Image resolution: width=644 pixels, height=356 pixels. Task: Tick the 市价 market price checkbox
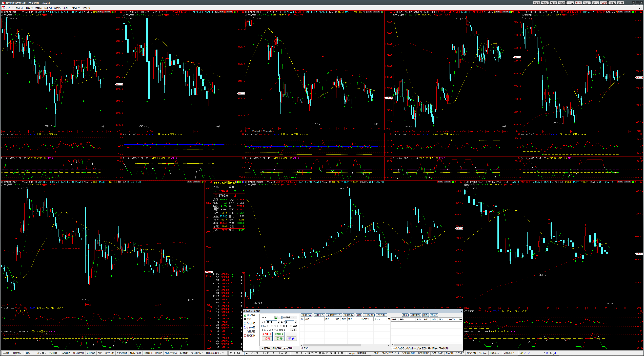(x=272, y=326)
